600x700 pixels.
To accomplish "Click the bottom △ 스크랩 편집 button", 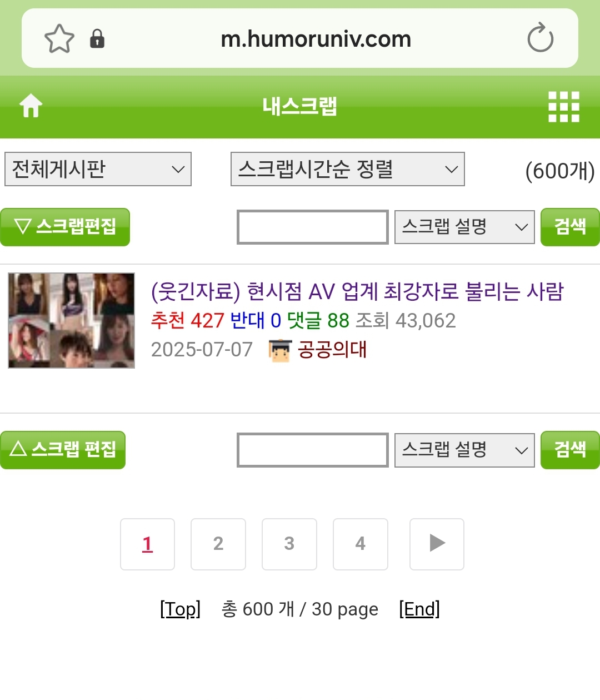I will (x=63, y=450).
